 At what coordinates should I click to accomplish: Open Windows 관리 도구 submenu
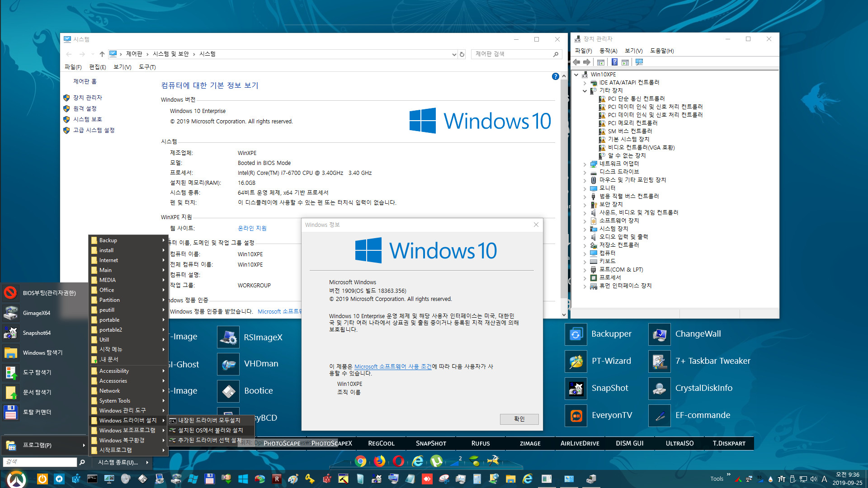[128, 411]
